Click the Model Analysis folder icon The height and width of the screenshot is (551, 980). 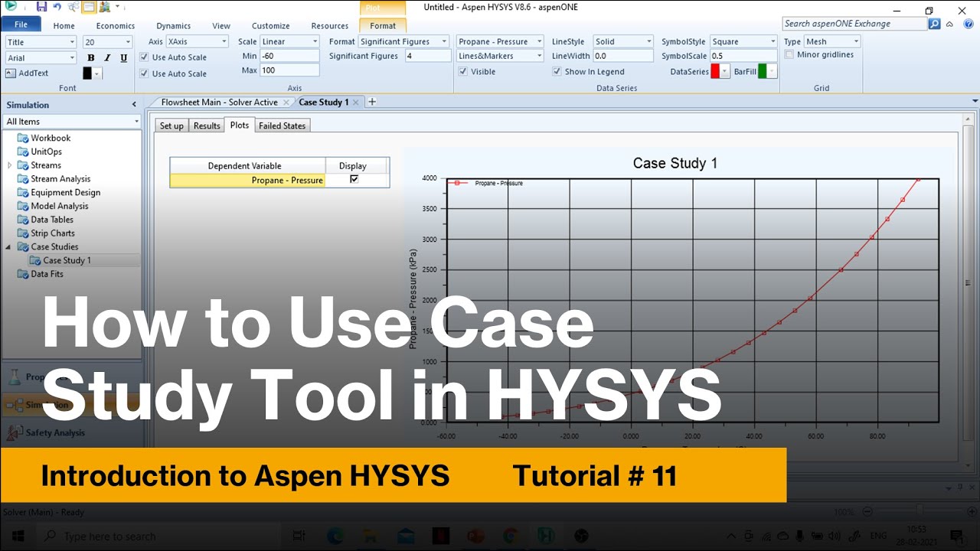23,207
